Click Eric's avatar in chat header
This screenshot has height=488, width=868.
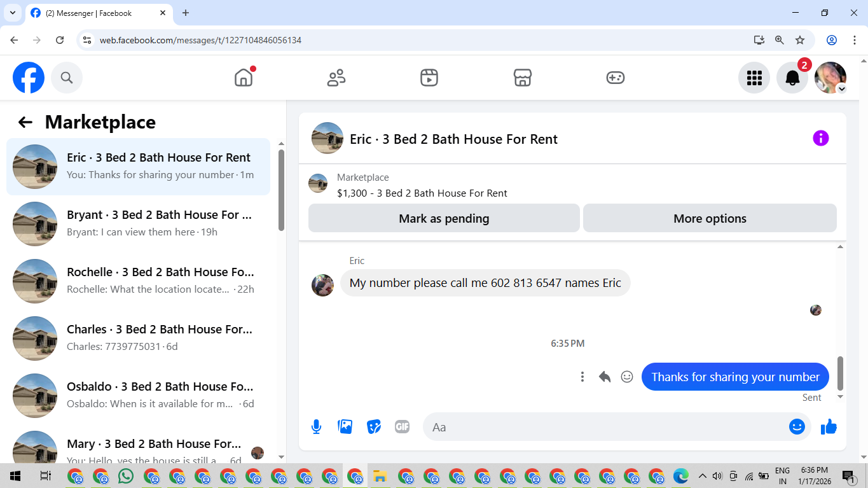click(x=327, y=138)
